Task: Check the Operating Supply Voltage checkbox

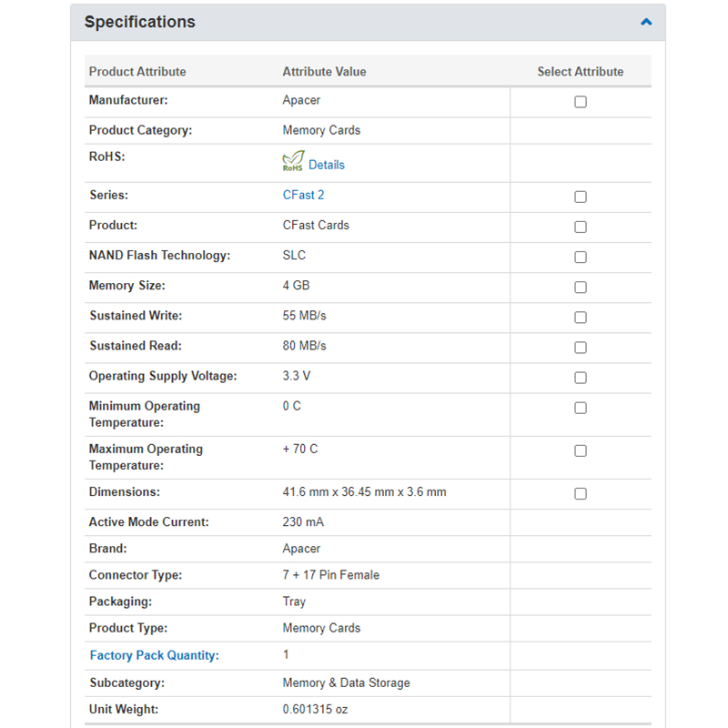Action: point(581,378)
